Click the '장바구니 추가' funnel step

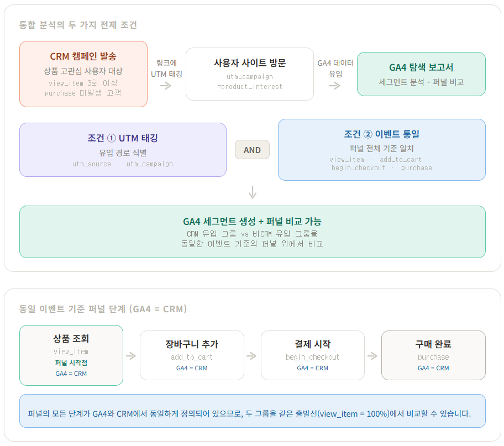click(x=192, y=355)
